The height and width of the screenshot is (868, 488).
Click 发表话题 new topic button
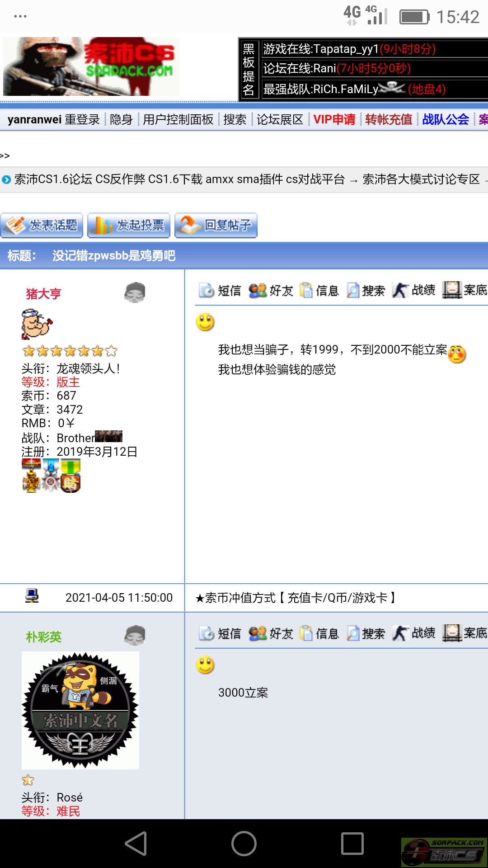click(42, 225)
